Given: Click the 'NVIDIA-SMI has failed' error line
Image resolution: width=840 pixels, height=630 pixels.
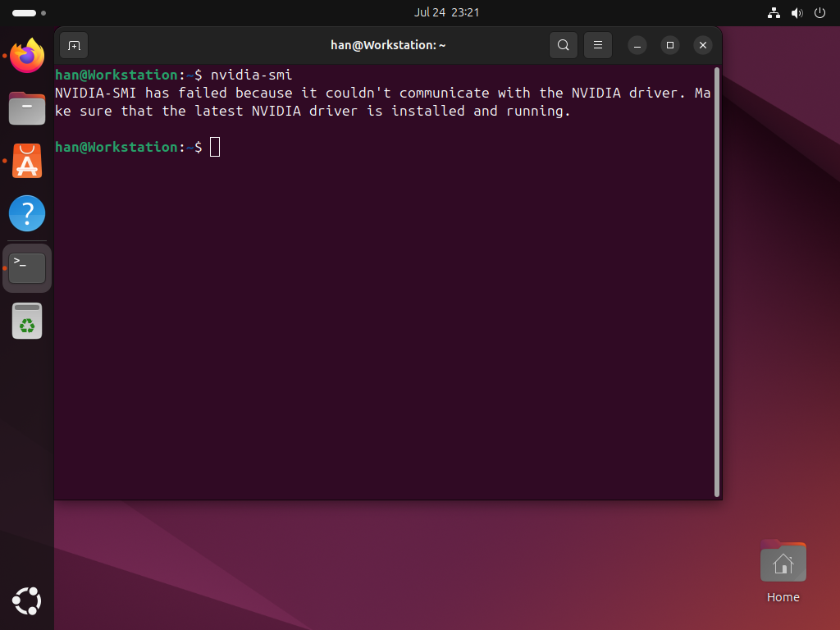Looking at the screenshot, I should pos(382,93).
